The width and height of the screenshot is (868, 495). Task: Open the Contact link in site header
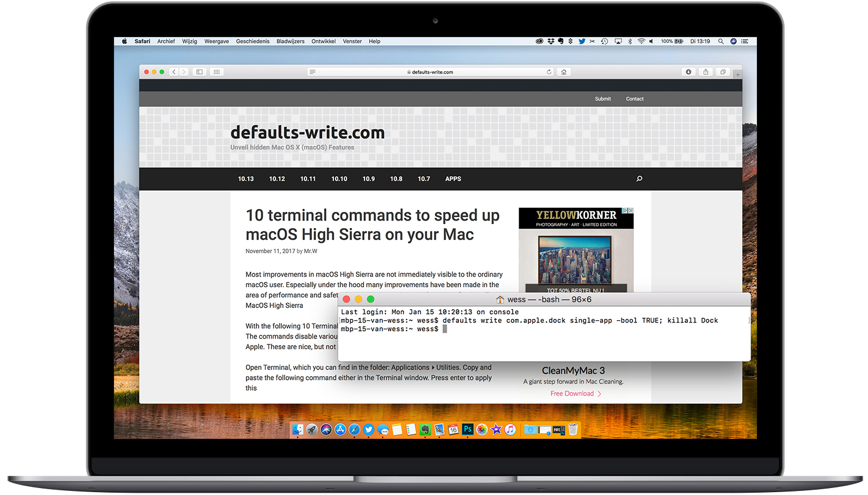[635, 99]
